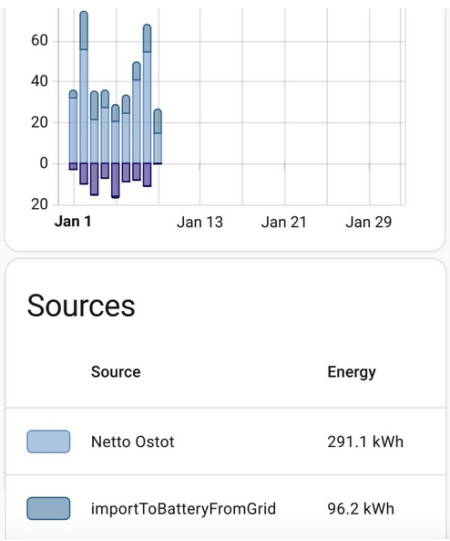Click the Jan 29 axis label

369,222
